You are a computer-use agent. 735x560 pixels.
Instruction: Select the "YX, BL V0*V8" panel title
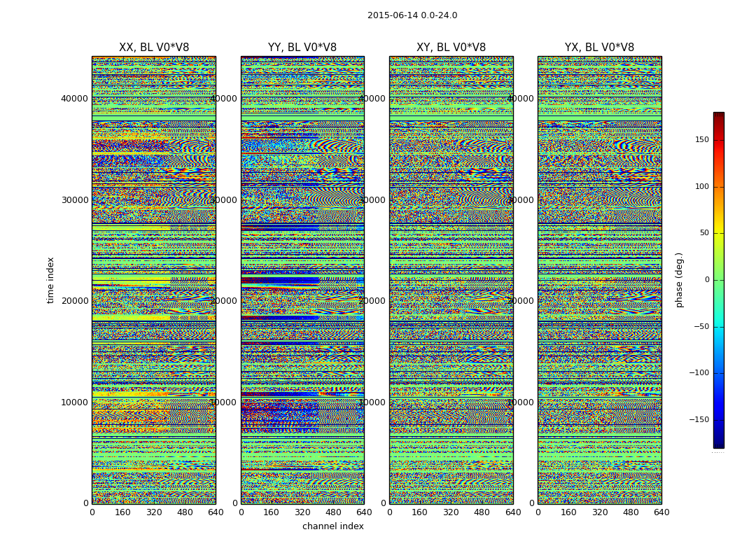point(599,48)
